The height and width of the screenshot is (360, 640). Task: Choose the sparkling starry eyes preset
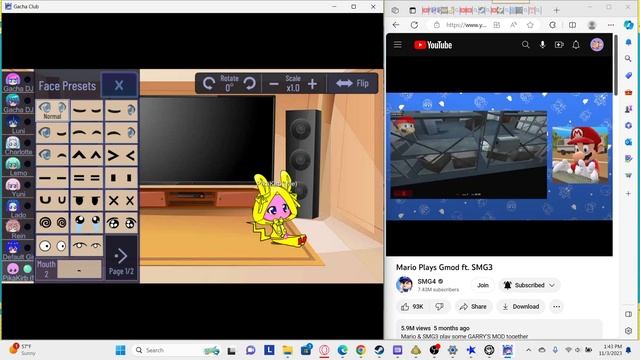click(x=121, y=222)
